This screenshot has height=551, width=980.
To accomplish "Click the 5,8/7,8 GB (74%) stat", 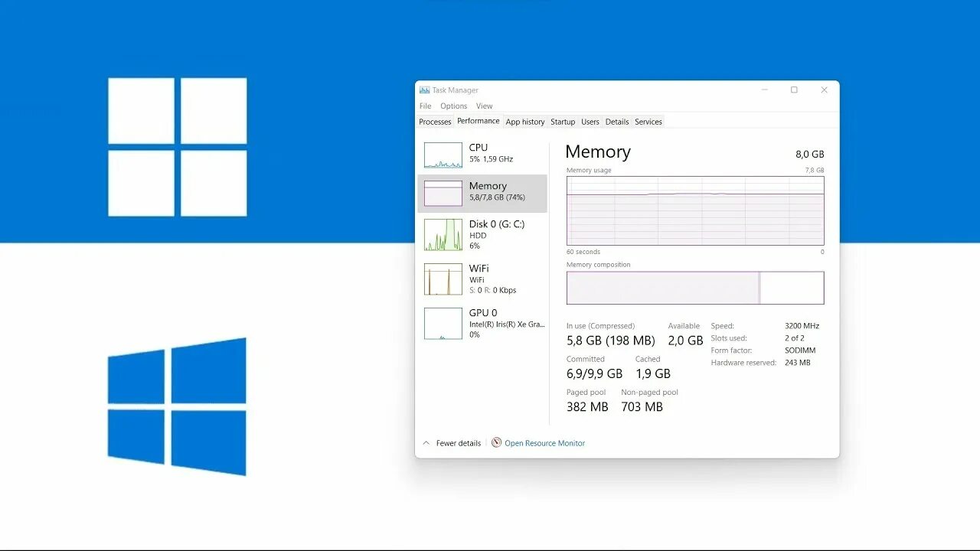I will [x=497, y=197].
